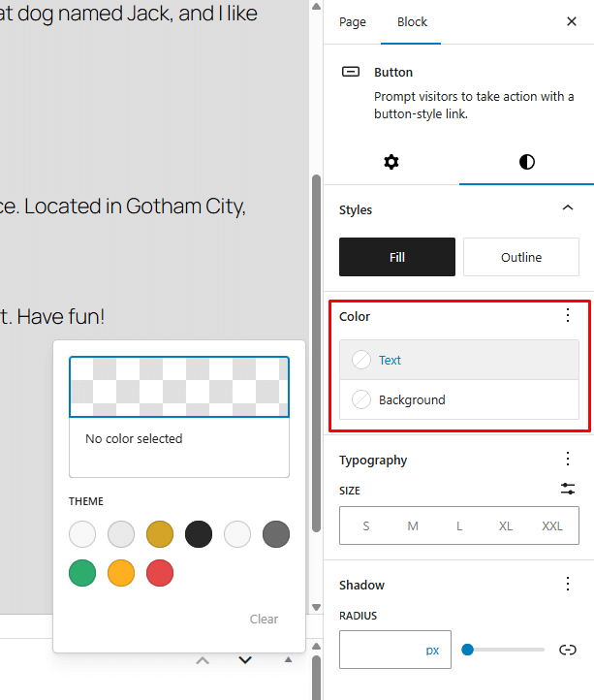The height and width of the screenshot is (700, 594).
Task: Choose font size L
Action: pos(459,525)
